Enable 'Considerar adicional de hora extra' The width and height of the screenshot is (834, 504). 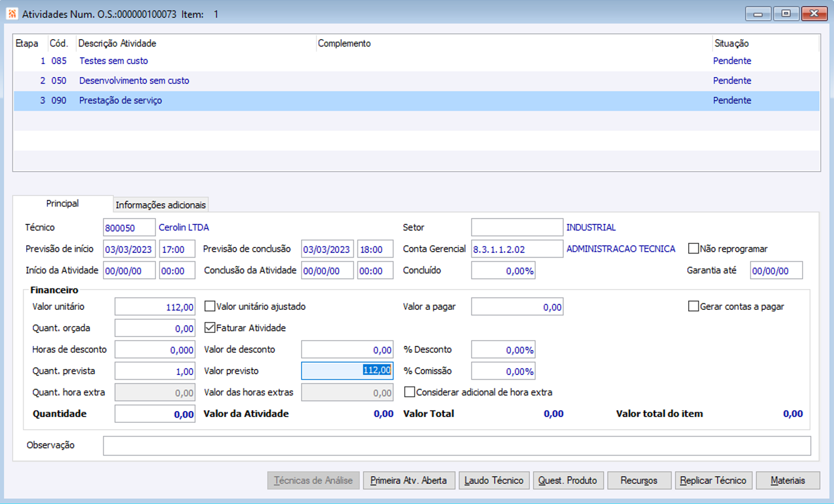coord(410,392)
